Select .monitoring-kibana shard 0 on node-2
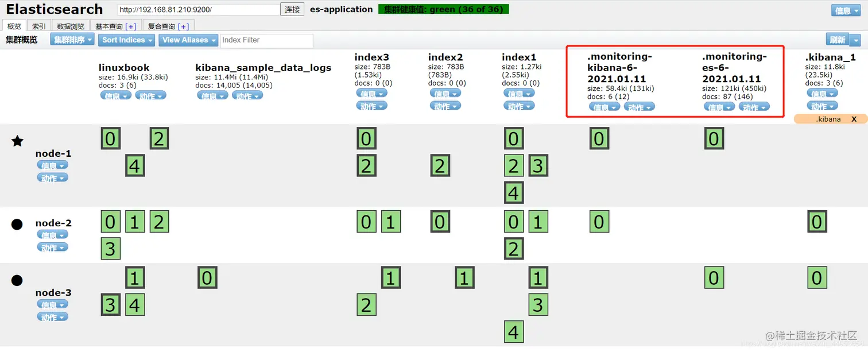Image resolution: width=868 pixels, height=352 pixels. (599, 222)
